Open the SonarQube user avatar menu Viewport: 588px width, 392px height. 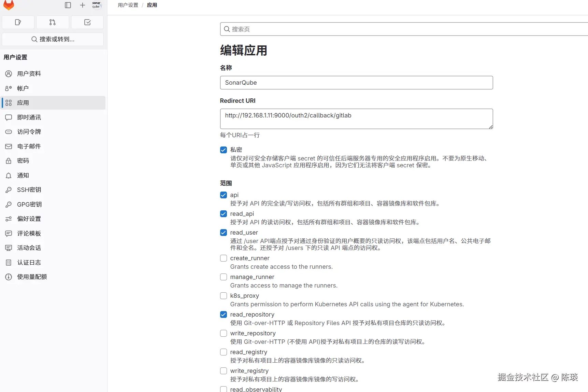[97, 5]
